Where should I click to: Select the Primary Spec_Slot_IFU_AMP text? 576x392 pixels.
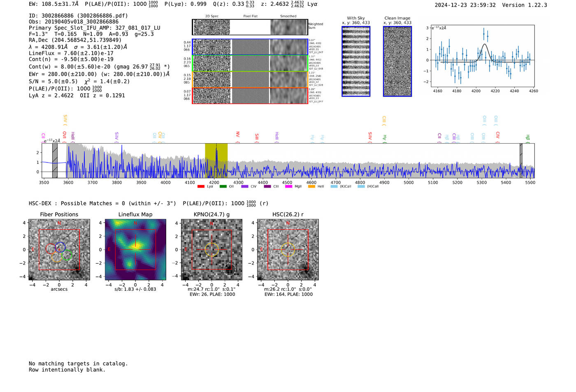click(95, 28)
